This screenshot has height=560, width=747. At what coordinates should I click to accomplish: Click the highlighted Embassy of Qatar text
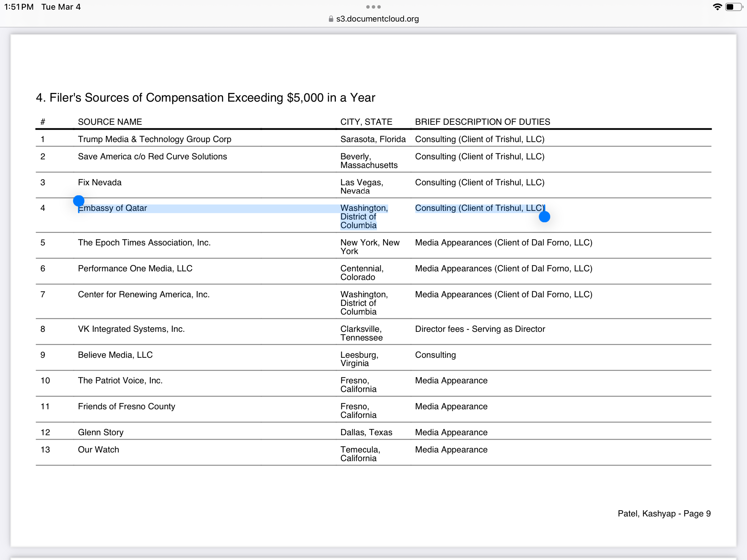[112, 208]
